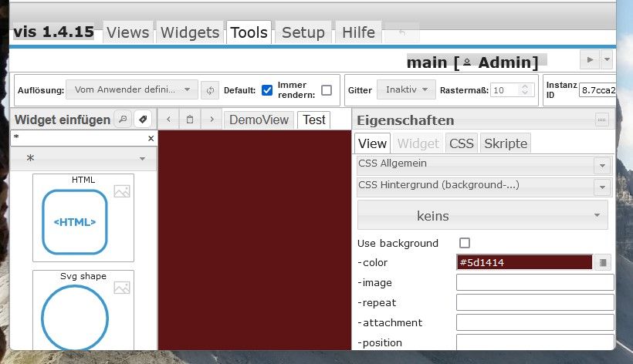Viewport: 633px width, 364px height.
Task: Click image icon on HTML widget
Action: click(x=122, y=191)
